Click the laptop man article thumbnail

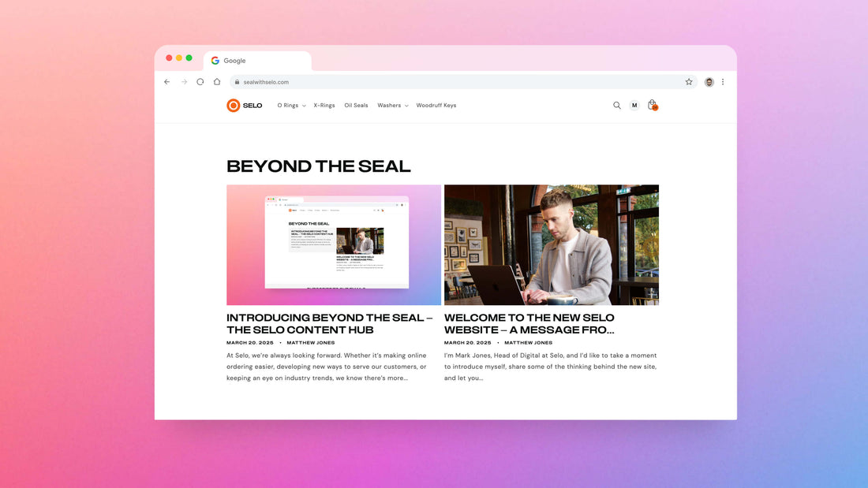[551, 244]
